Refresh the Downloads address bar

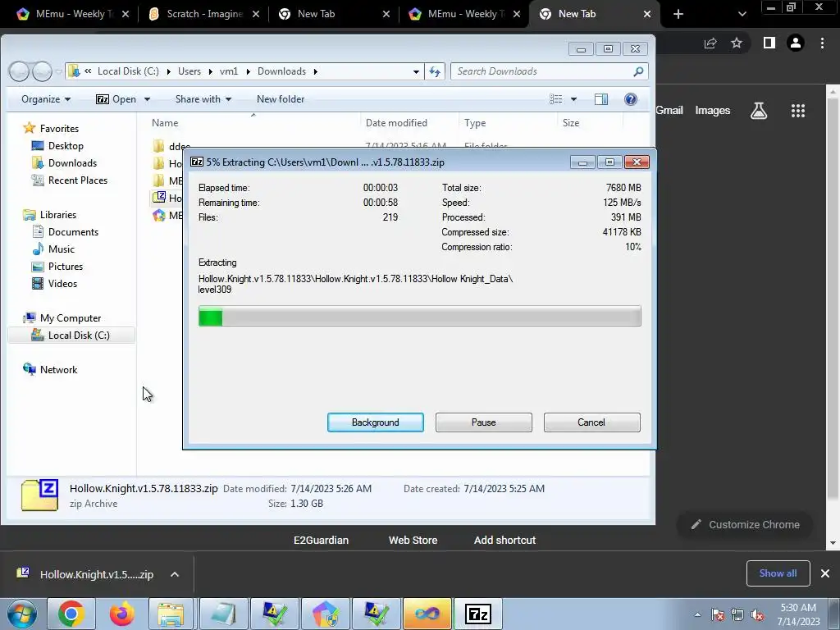point(435,71)
